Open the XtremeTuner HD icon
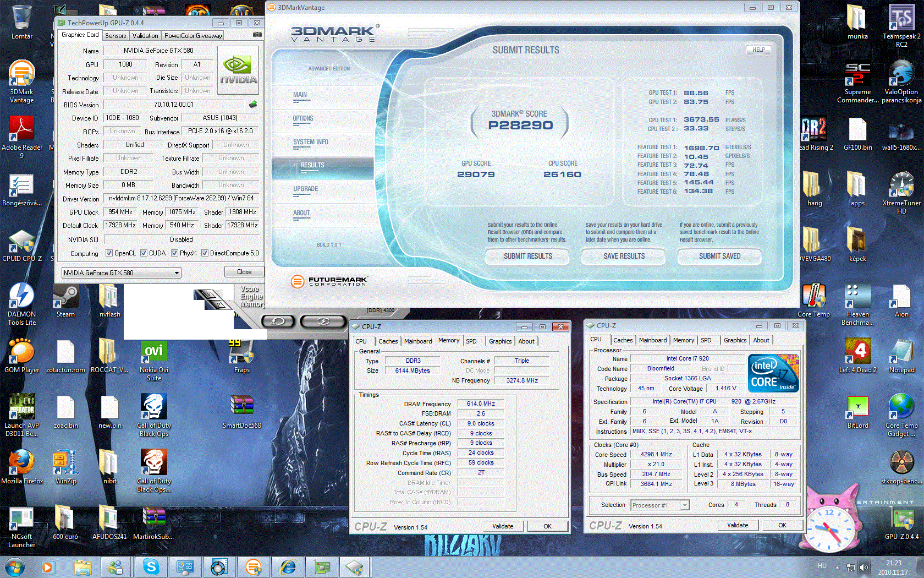924x578 pixels. click(x=901, y=193)
